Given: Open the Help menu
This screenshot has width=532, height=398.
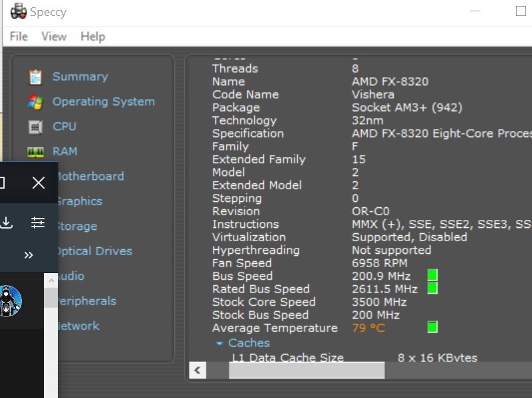Looking at the screenshot, I should (x=92, y=37).
